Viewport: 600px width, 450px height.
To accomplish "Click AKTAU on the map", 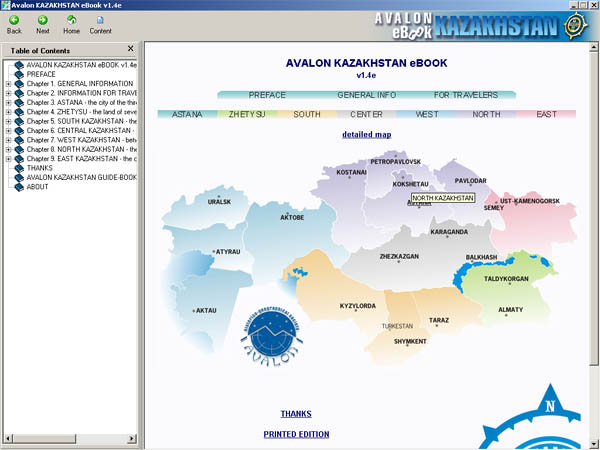I will click(x=206, y=310).
